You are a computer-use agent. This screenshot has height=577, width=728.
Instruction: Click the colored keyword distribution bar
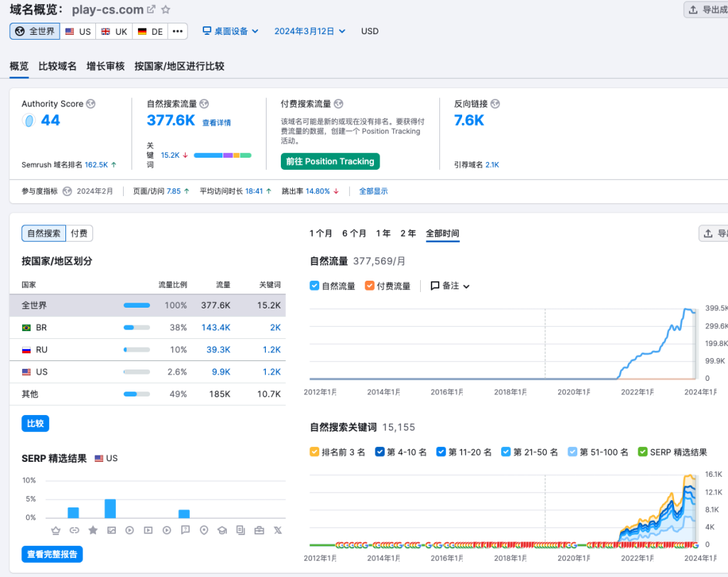(x=223, y=155)
